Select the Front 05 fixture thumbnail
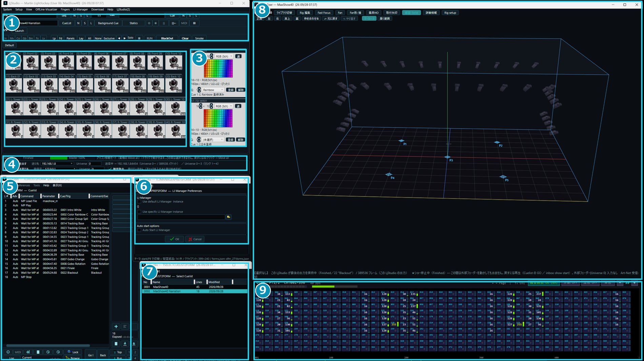This screenshot has height=361, width=644. pos(84,62)
